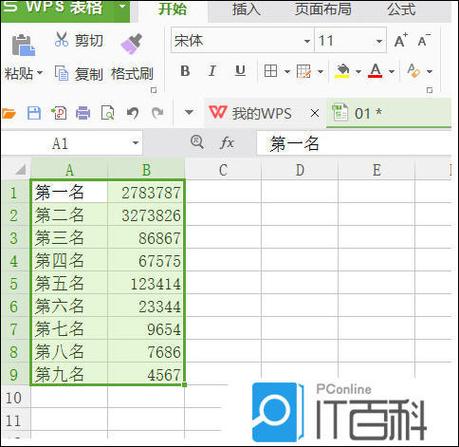Click the Save floppy disk icon
Screen dimensions: 459x447
coord(34,113)
